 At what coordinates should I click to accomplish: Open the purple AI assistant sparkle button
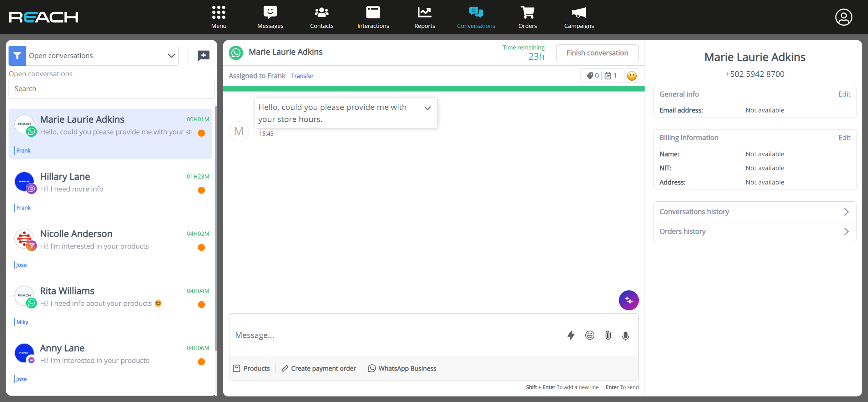[629, 300]
